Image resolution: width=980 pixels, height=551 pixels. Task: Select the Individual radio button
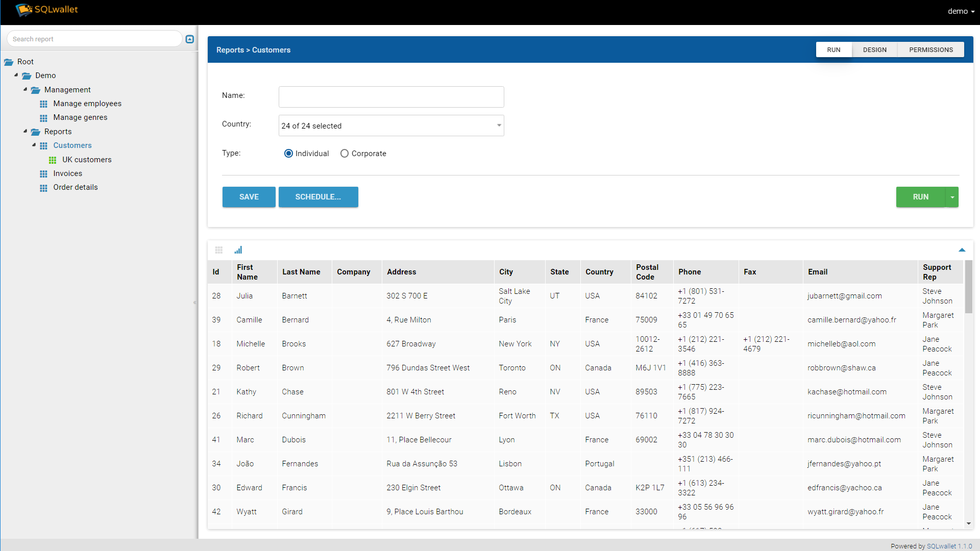coord(288,154)
